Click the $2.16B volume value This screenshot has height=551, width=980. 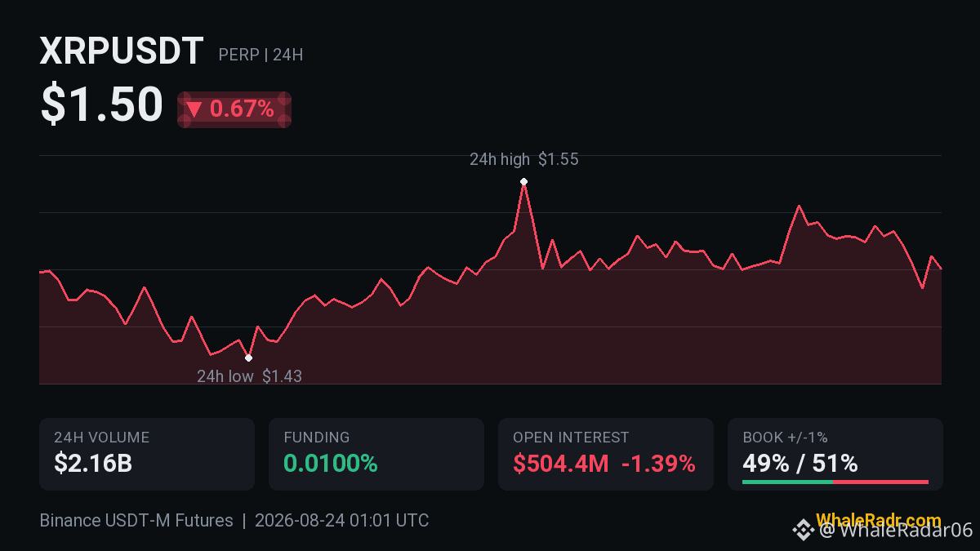pyautogui.click(x=93, y=464)
